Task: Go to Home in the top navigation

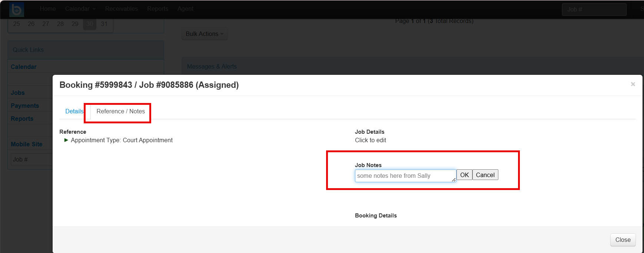Action: pyautogui.click(x=48, y=9)
